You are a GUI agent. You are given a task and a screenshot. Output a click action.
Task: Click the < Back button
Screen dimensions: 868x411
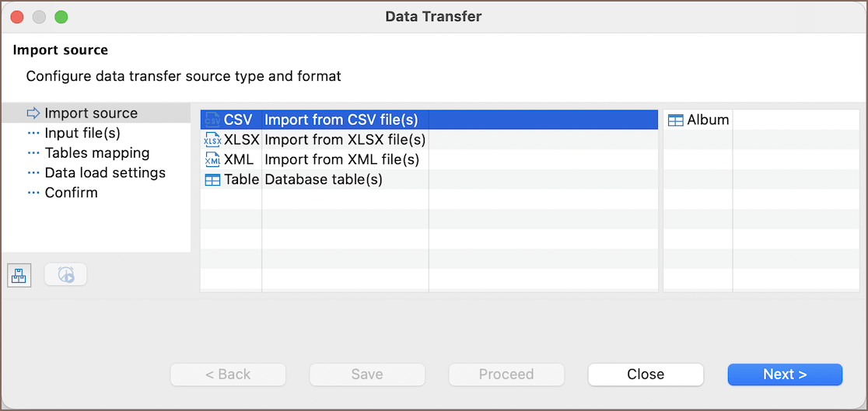click(x=228, y=374)
